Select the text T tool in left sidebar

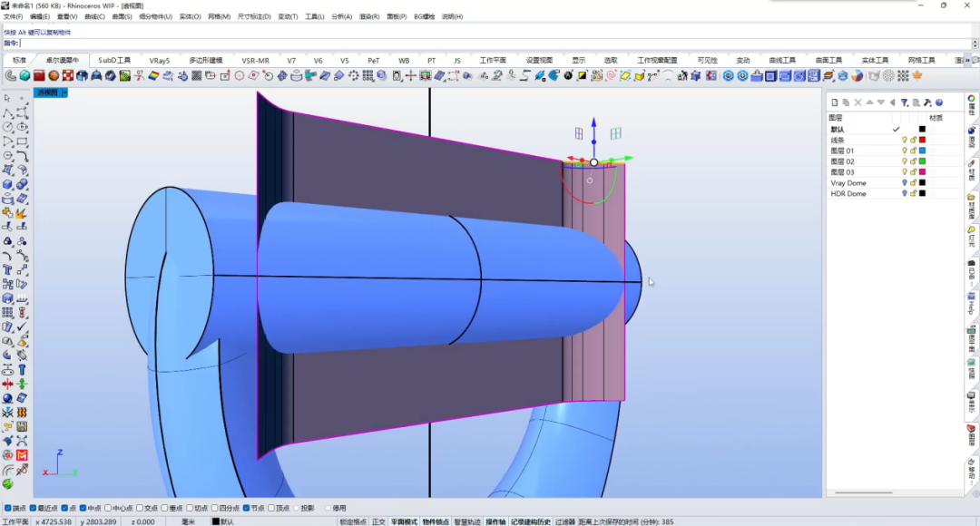(7, 270)
